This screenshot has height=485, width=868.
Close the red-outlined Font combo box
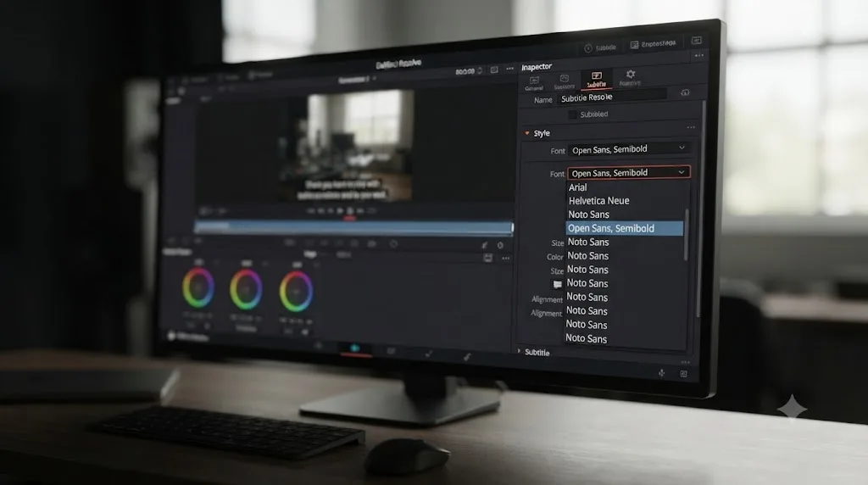point(629,173)
